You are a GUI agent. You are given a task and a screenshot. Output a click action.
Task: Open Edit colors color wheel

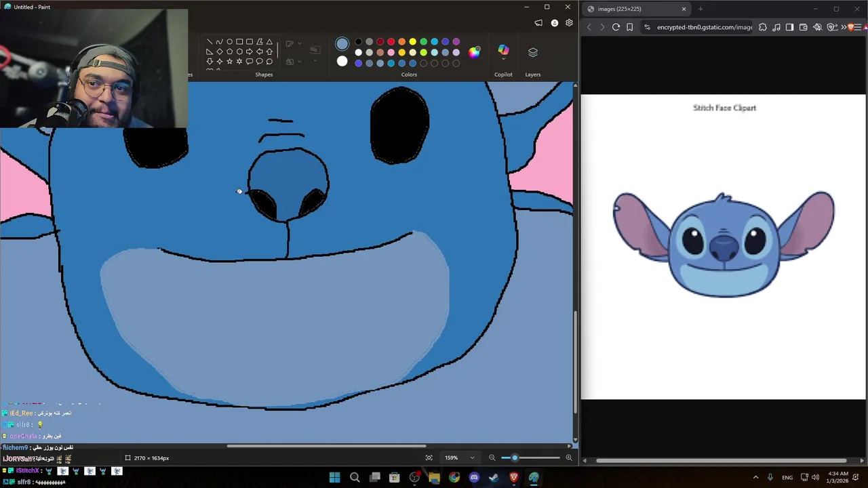click(x=474, y=52)
